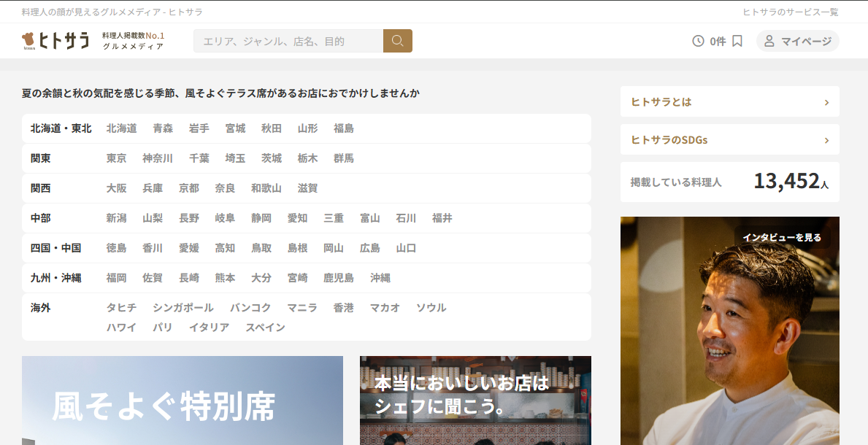Open the シェフに聞こう banner image
This screenshot has width=868, height=445.
click(475, 400)
